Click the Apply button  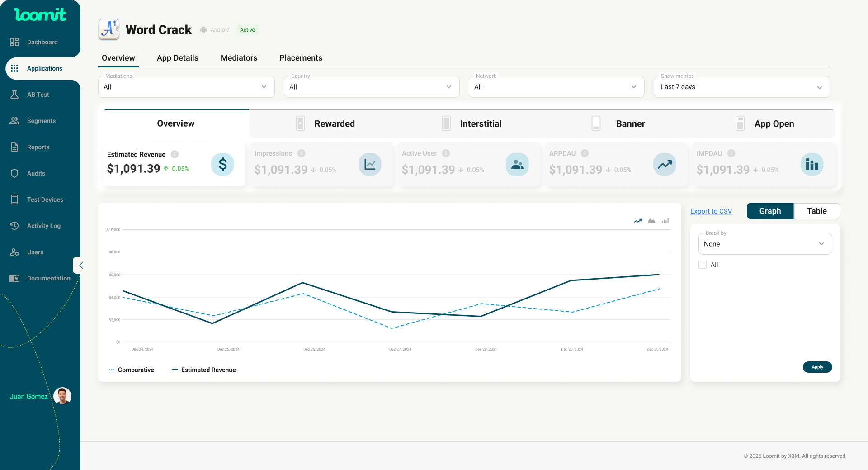coord(817,367)
